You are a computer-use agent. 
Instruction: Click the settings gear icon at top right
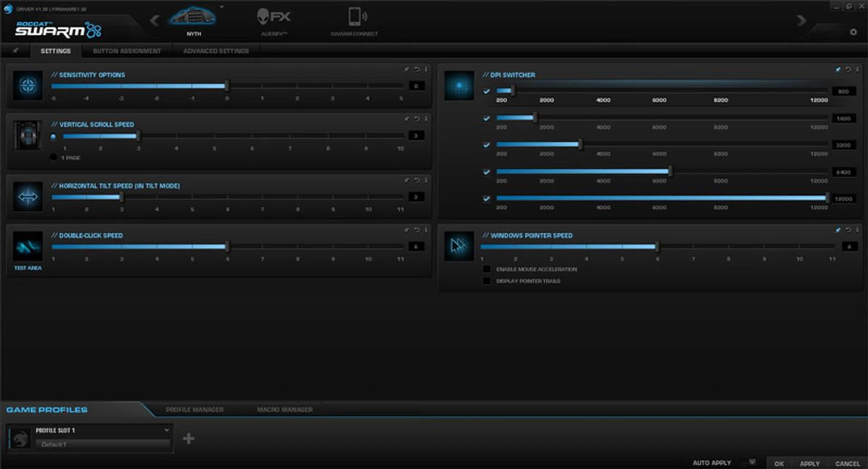853,32
